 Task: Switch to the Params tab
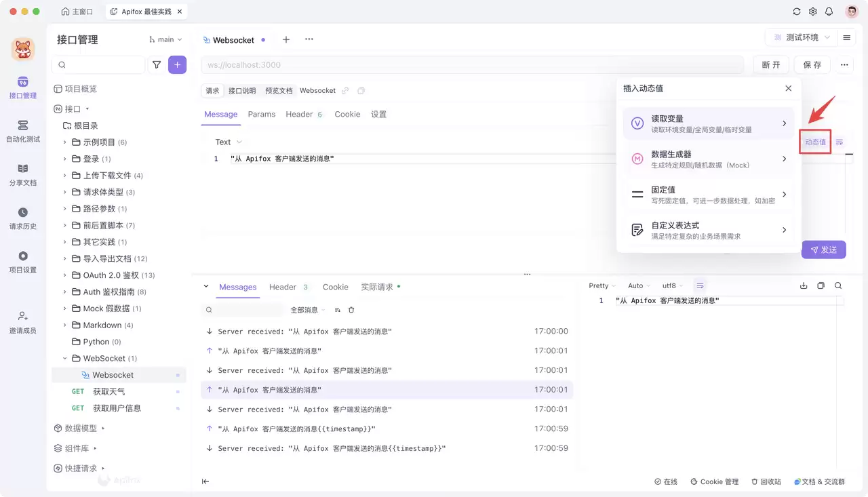(262, 115)
